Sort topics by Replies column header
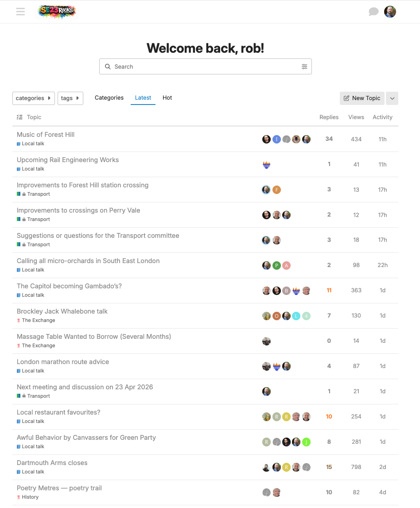The height and width of the screenshot is (508, 420). (329, 117)
